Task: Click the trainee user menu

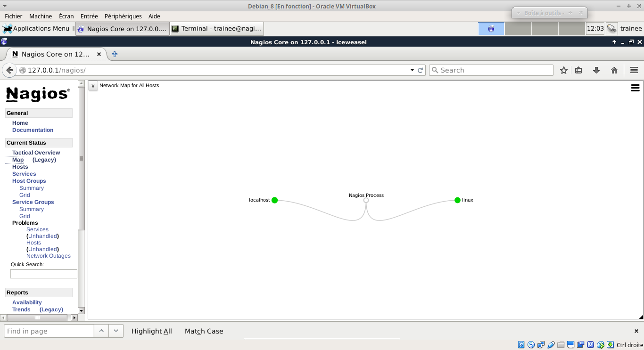Action: (x=631, y=29)
